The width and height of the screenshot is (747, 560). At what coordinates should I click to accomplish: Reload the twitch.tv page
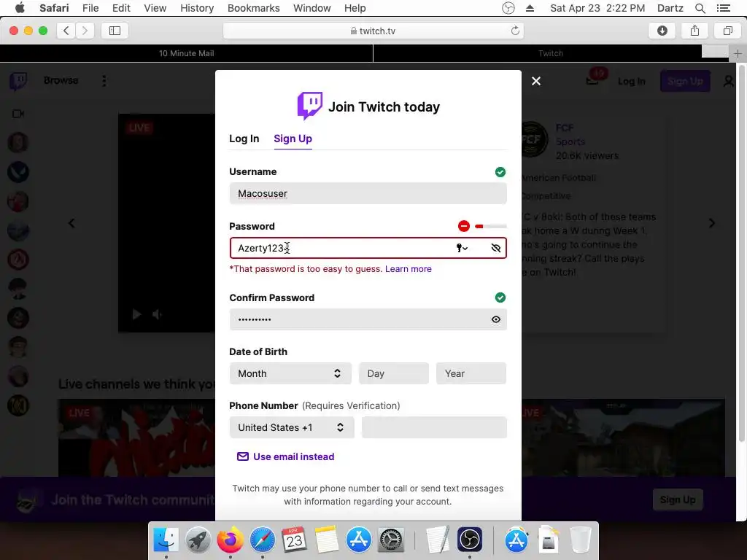click(x=514, y=31)
